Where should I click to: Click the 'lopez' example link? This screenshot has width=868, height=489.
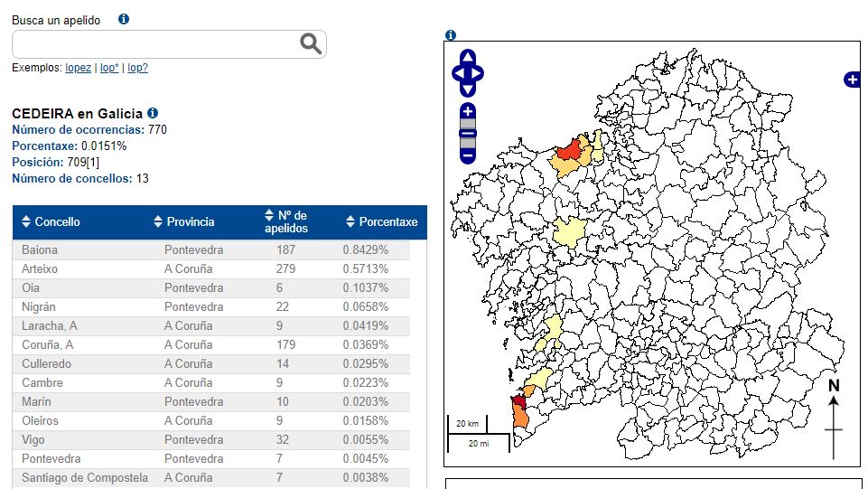point(78,68)
